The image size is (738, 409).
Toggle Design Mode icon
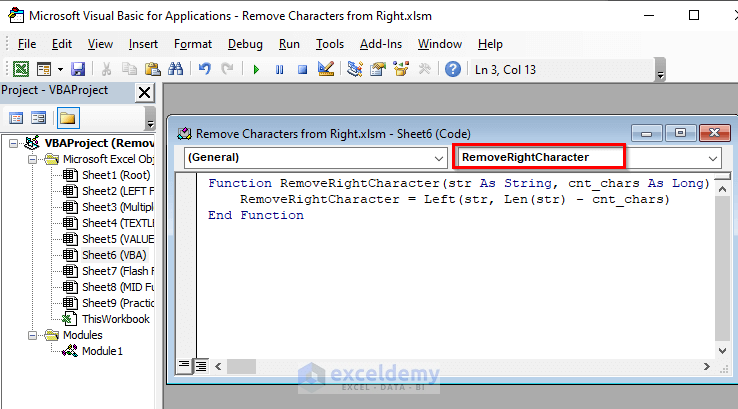point(326,69)
